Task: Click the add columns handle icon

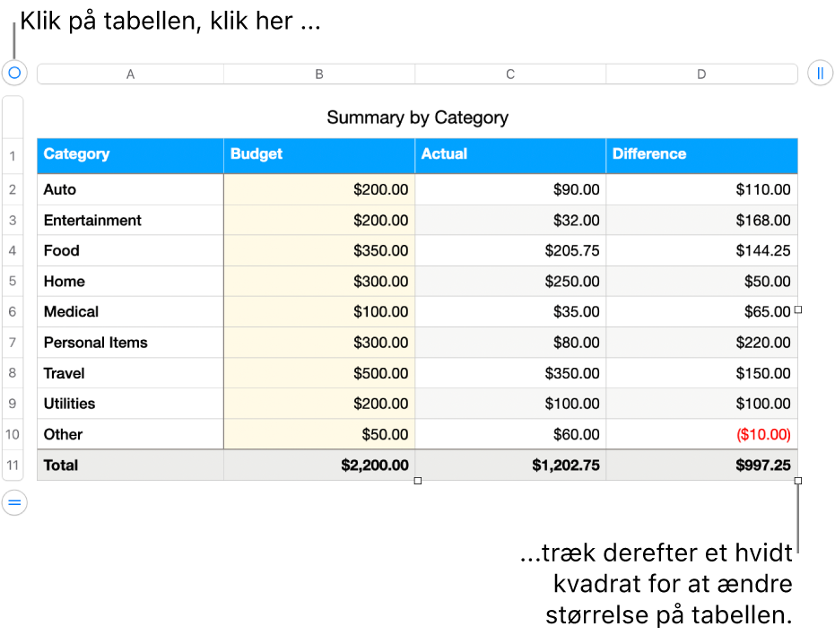Action: pyautogui.click(x=820, y=74)
